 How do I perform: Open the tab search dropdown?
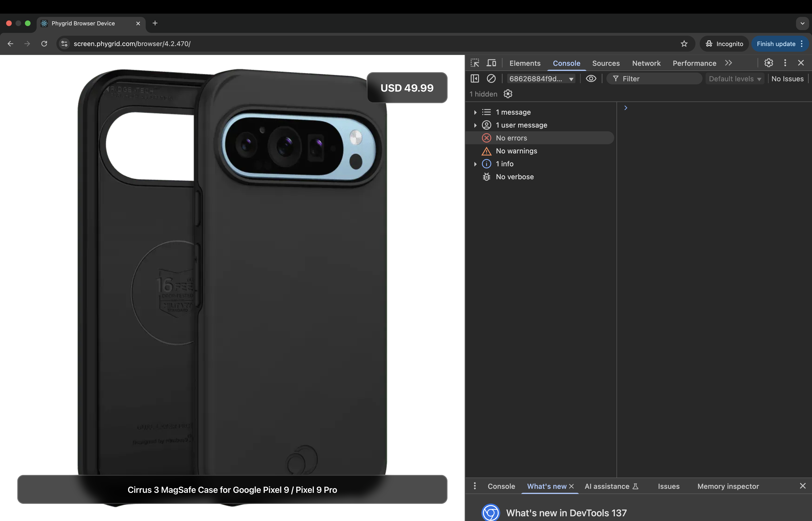pyautogui.click(x=802, y=23)
